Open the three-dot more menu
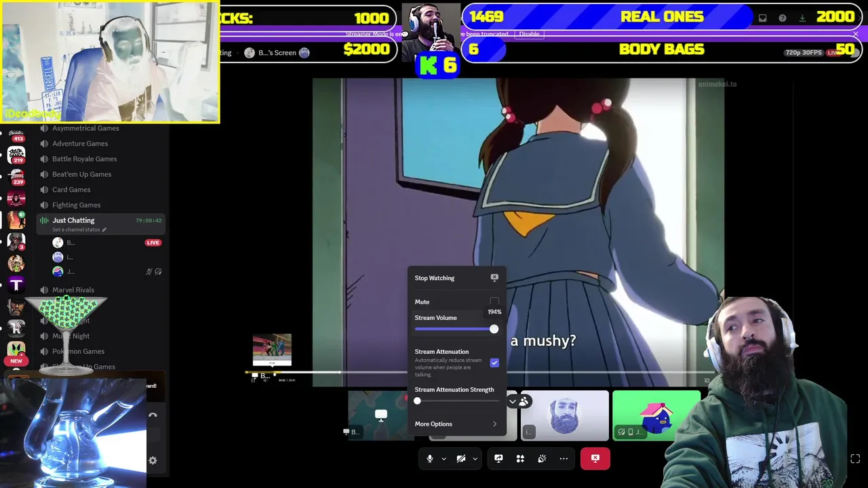 click(x=564, y=459)
